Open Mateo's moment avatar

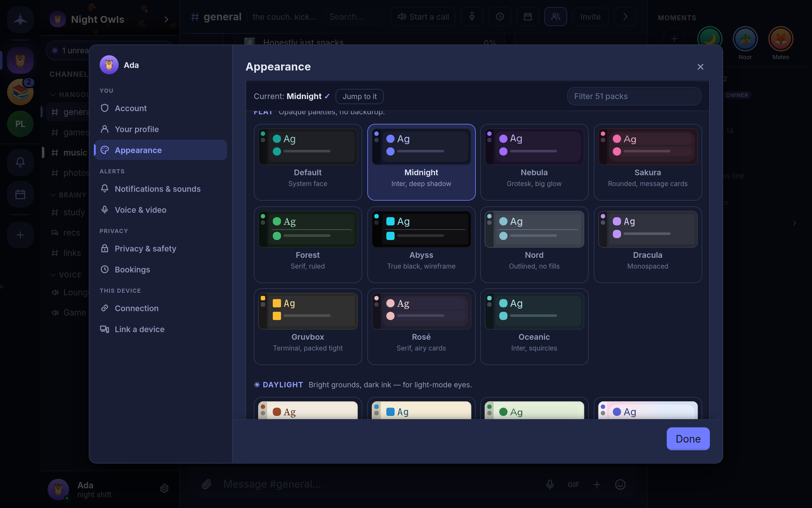pyautogui.click(x=781, y=39)
